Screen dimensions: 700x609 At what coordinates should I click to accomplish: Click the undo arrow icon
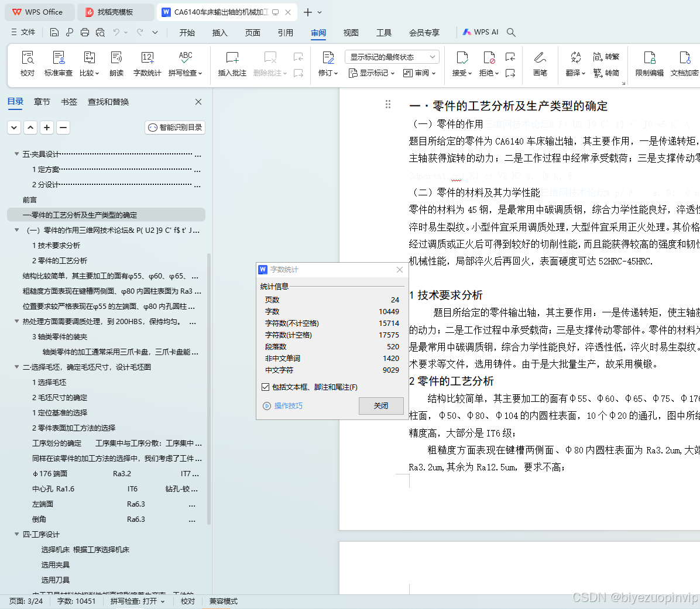point(116,32)
